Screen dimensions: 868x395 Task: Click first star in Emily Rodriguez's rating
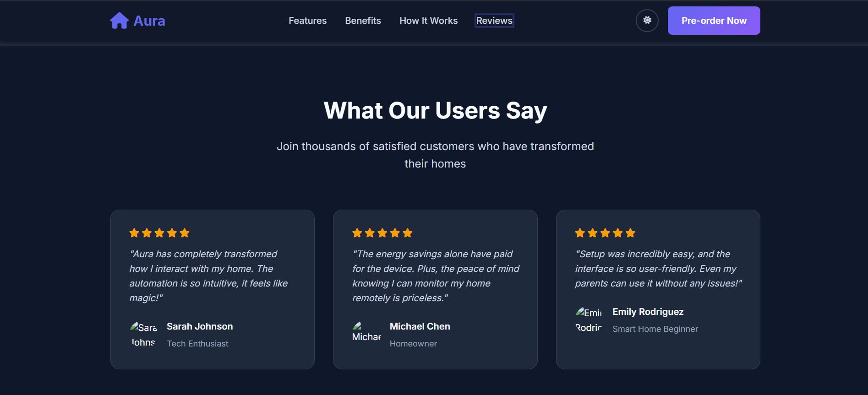click(x=580, y=233)
